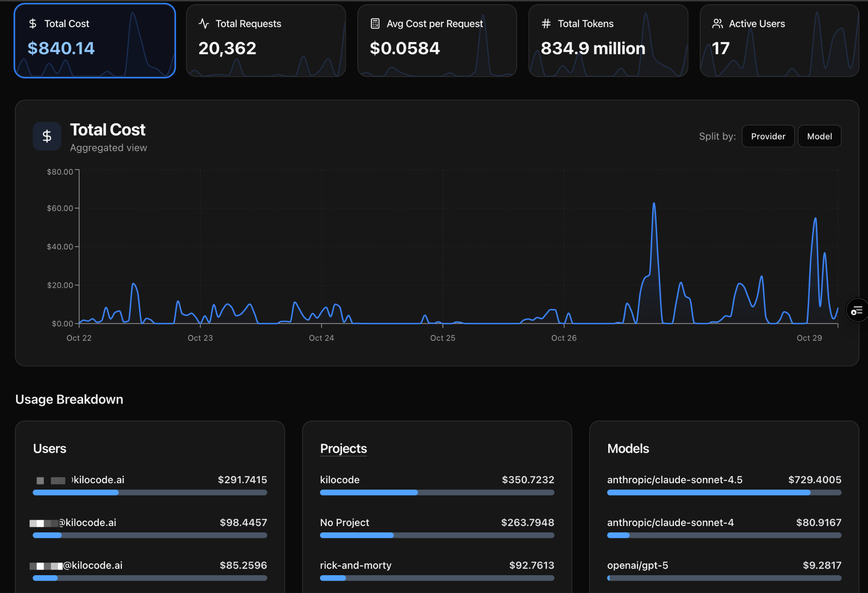This screenshot has height=593, width=868.
Task: Click the users icon next to Active Users
Action: point(717,24)
